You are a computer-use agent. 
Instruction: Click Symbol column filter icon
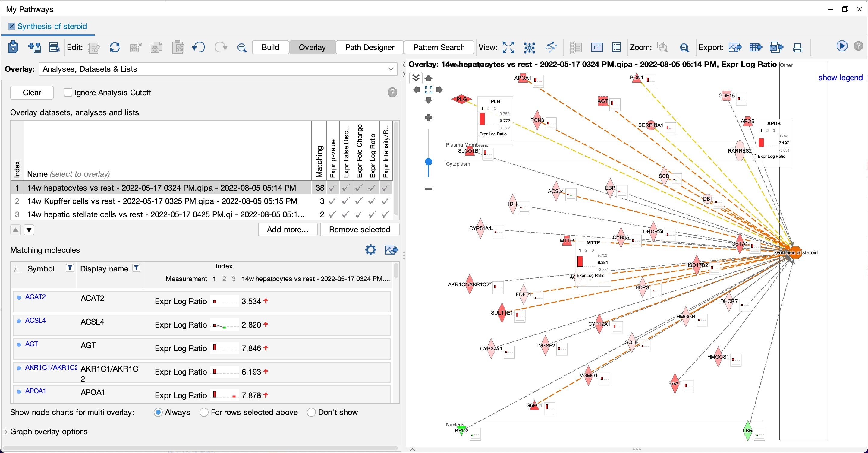(70, 268)
